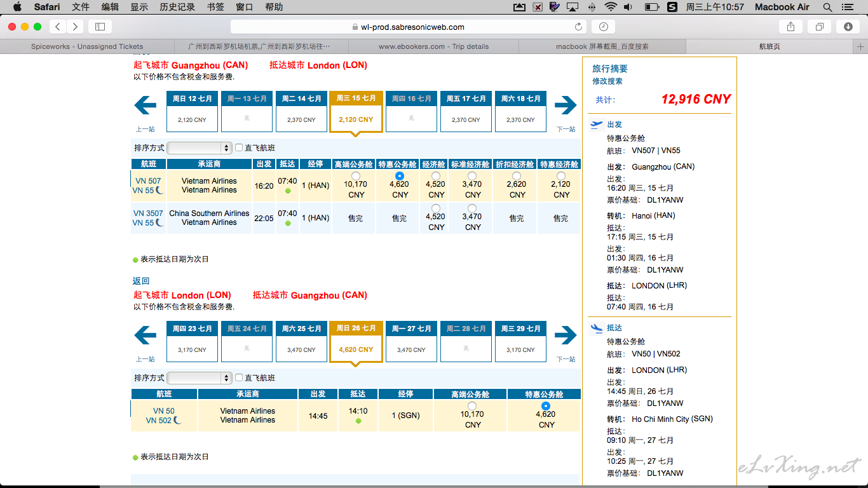Switch to ebookers Trip details tab
This screenshot has height=488, width=868.
433,46
